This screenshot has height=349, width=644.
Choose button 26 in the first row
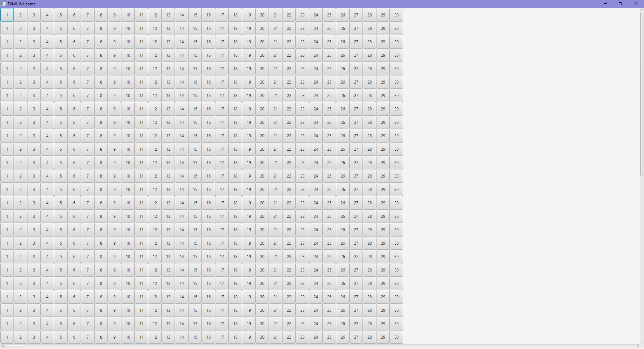click(x=343, y=15)
